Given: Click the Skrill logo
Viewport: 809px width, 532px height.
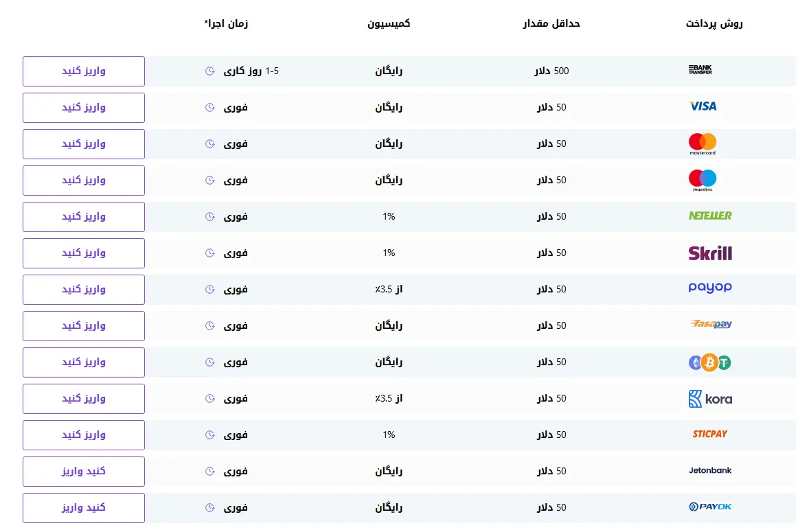Looking at the screenshot, I should tap(710, 253).
